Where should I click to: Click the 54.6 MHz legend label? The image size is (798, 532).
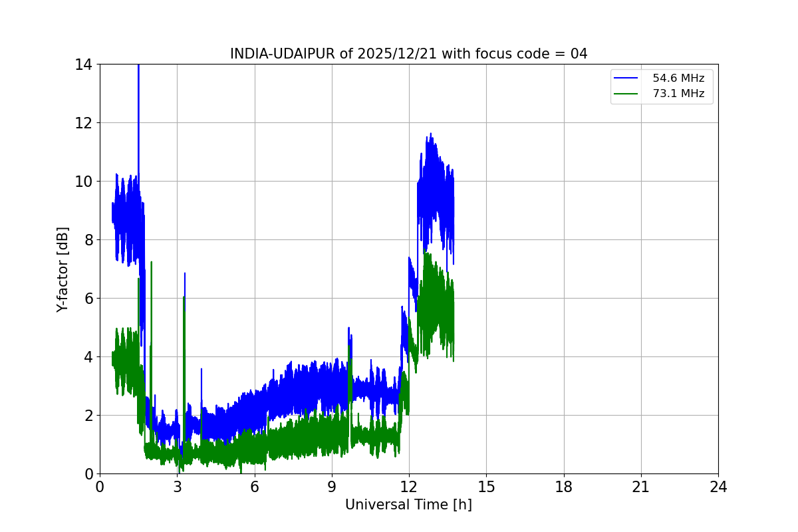pyautogui.click(x=678, y=78)
